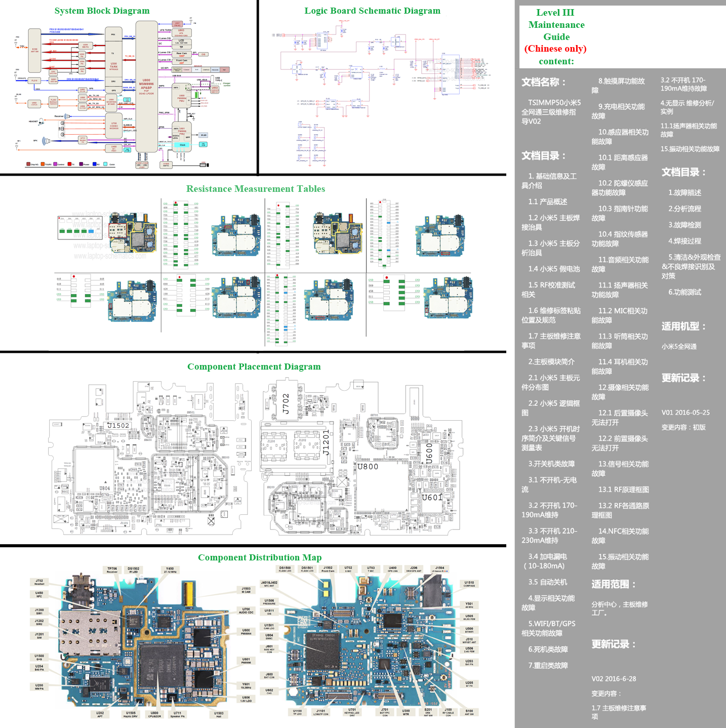The height and width of the screenshot is (728, 726).
Task: Click the TP706 Receiver callout label
Action: click(112, 570)
